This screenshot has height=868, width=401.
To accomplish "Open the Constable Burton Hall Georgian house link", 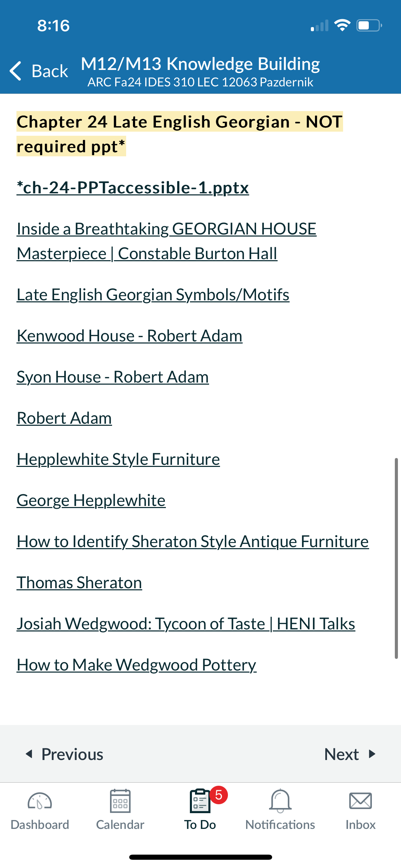I will tap(167, 241).
